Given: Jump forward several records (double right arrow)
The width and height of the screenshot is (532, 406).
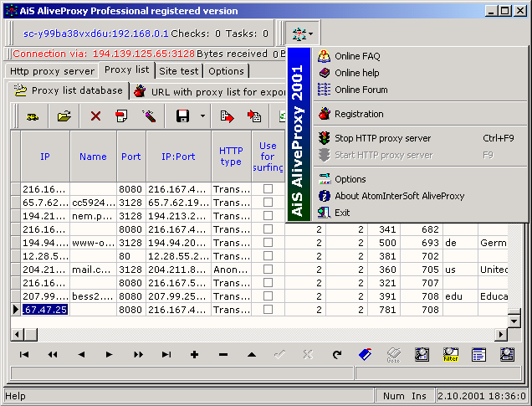Looking at the screenshot, I should tap(138, 355).
